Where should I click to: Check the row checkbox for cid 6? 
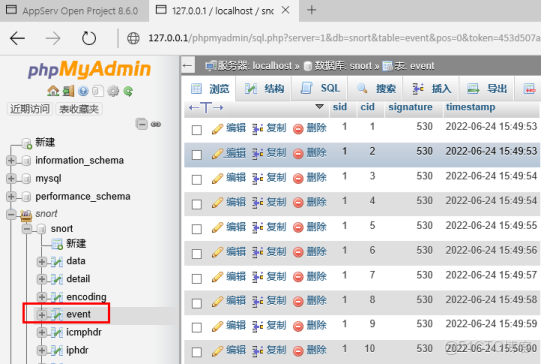[x=197, y=254]
